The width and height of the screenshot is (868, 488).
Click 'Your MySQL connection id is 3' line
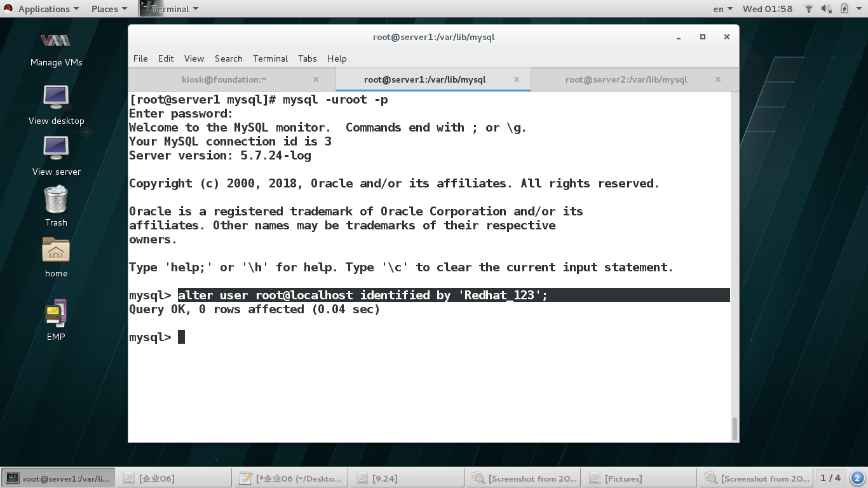point(230,141)
